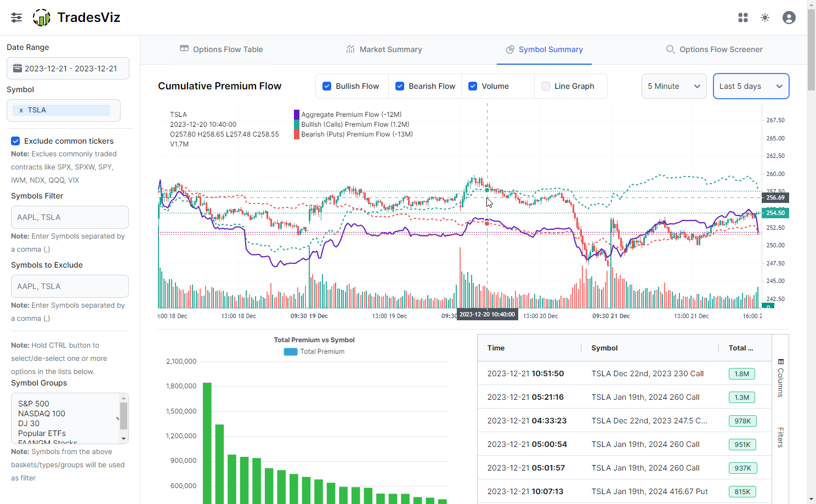The image size is (816, 504).
Task: Toggle the Bearish Flow checkbox
Action: click(x=400, y=86)
